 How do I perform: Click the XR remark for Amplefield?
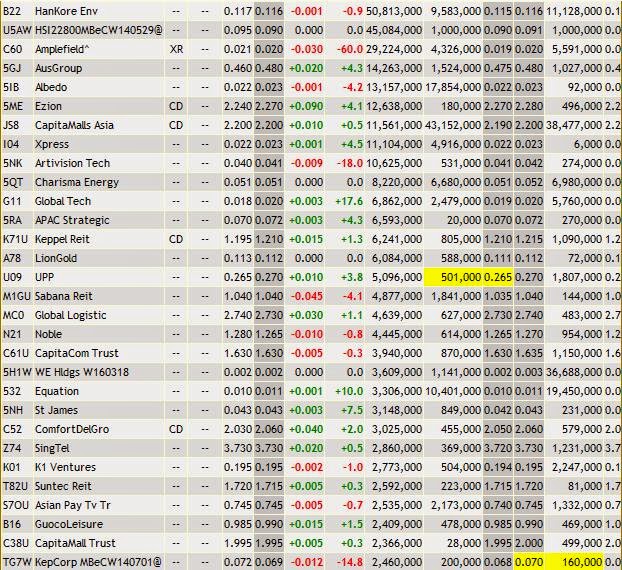[176, 49]
